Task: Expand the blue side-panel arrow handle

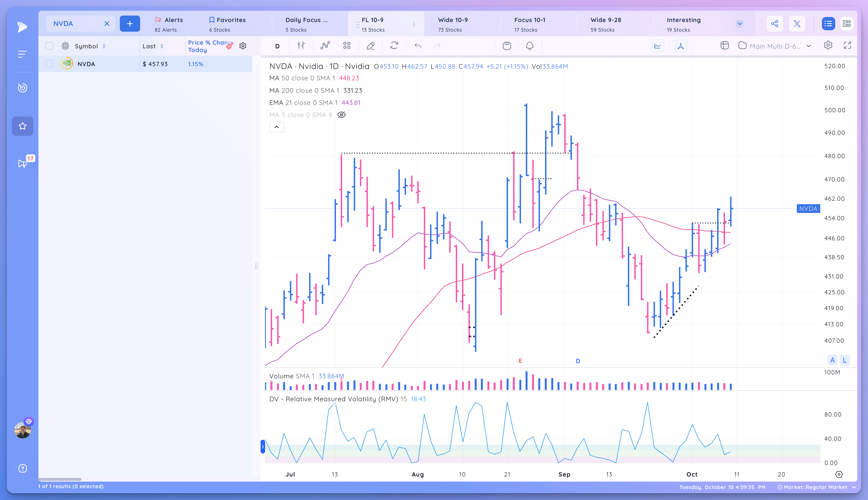Action: (x=263, y=447)
